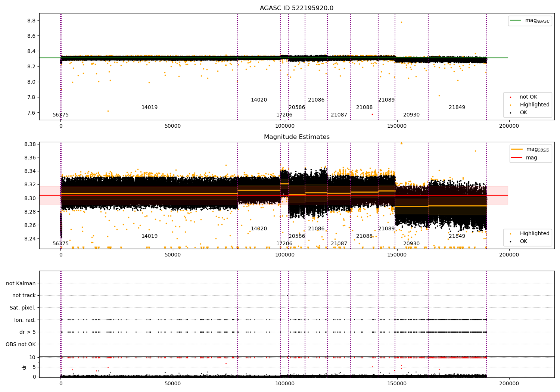The width and height of the screenshot is (560, 392).
Task: Click "21086" in the Magnitude Estimates plot
Action: tap(316, 229)
